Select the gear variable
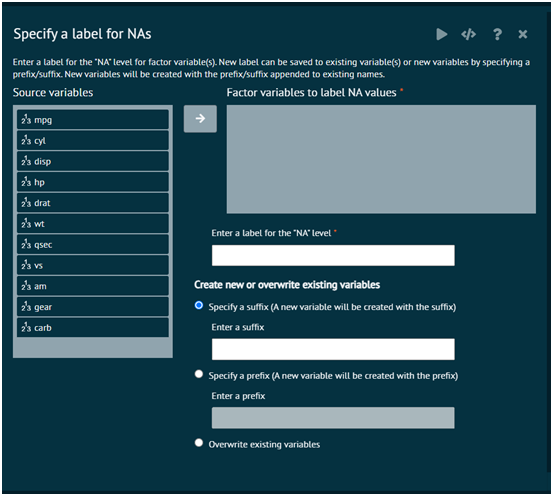Viewport: 553px width, 496px height. pyautogui.click(x=93, y=307)
